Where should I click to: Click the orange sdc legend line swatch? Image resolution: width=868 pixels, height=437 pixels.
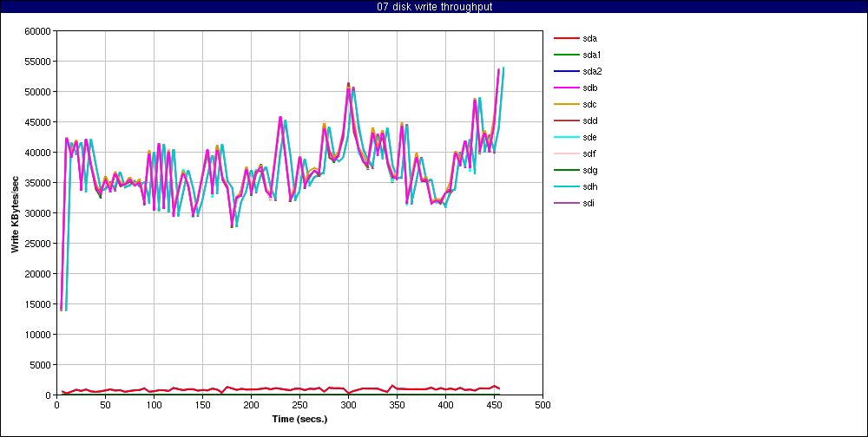[566, 105]
